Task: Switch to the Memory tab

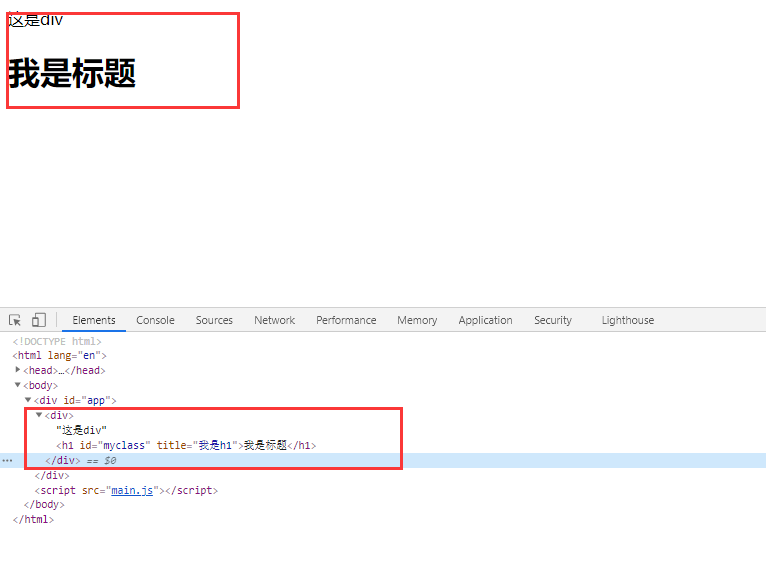Action: 417,320
